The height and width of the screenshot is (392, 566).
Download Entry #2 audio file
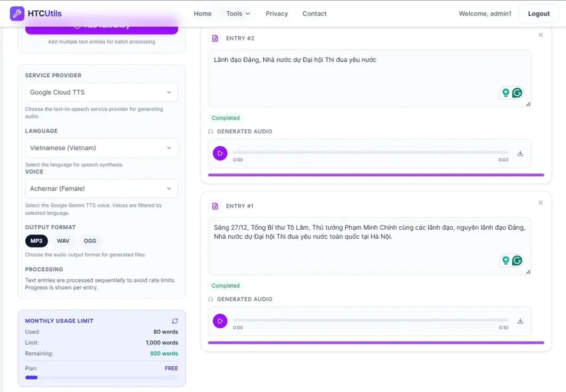click(x=520, y=153)
